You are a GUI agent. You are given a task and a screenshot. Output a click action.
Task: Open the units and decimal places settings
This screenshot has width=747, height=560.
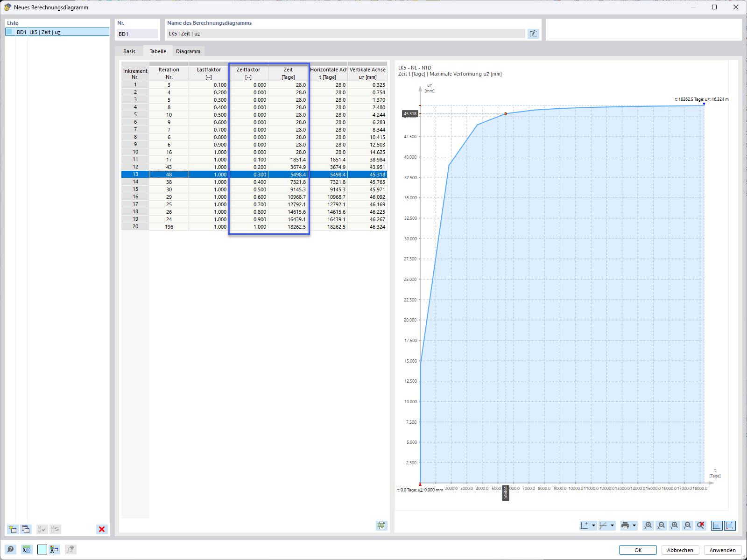pyautogui.click(x=27, y=549)
